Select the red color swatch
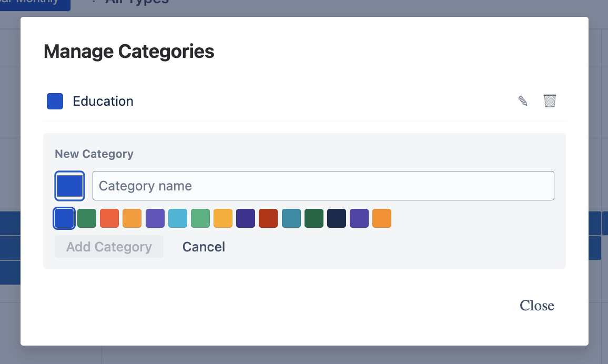This screenshot has width=608, height=364. pos(109,218)
